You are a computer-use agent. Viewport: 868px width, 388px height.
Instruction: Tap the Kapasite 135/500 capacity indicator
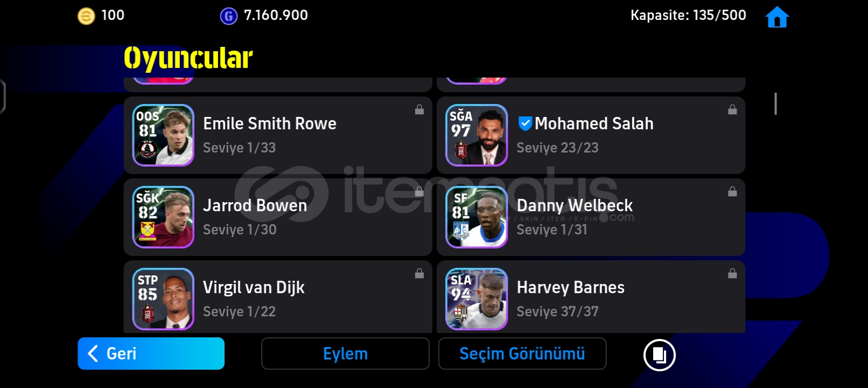pyautogui.click(x=688, y=15)
